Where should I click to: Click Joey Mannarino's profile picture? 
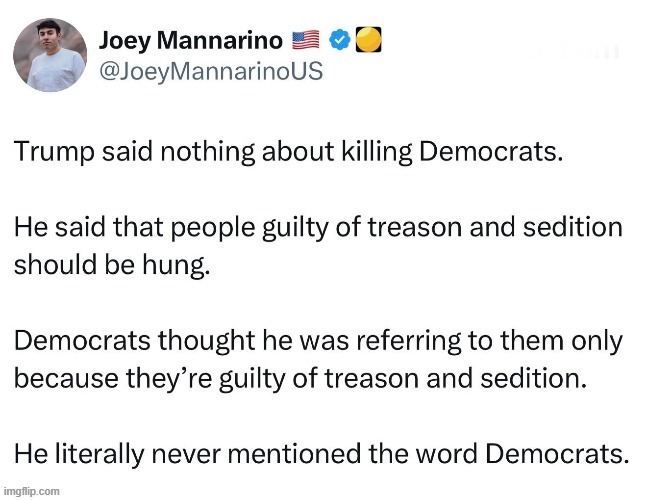pos(50,54)
